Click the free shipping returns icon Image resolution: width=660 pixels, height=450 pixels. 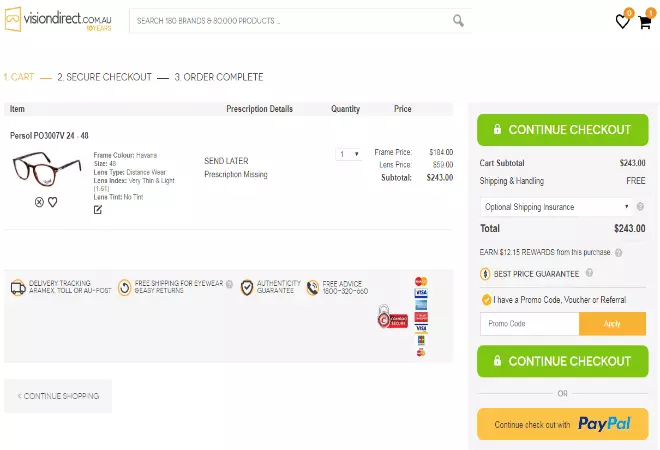coord(125,288)
